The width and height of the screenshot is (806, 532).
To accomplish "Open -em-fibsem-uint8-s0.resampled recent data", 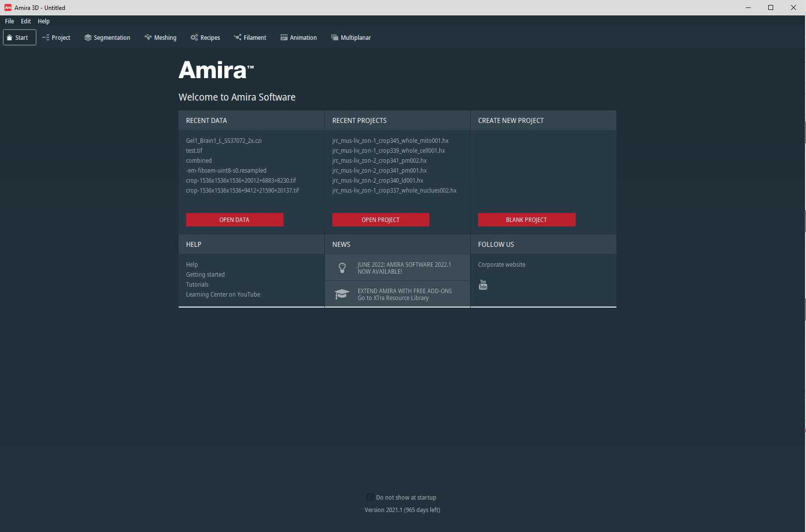I will pos(226,170).
